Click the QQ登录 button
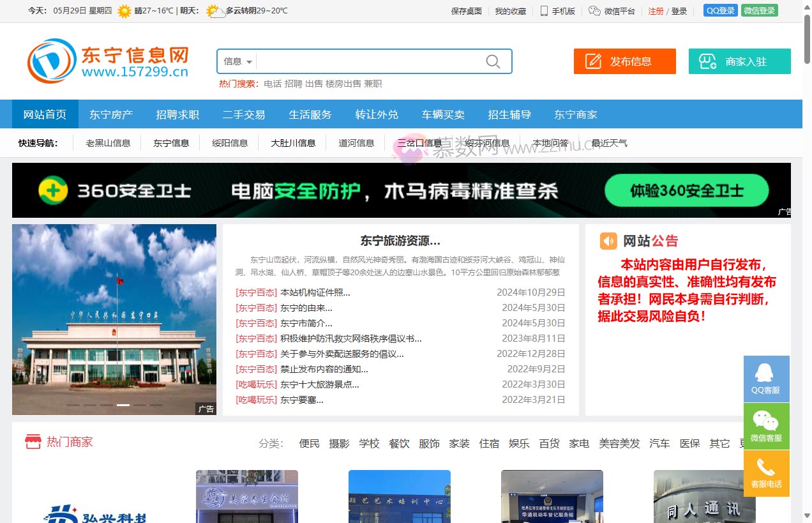Image resolution: width=812 pixels, height=523 pixels. pos(720,11)
